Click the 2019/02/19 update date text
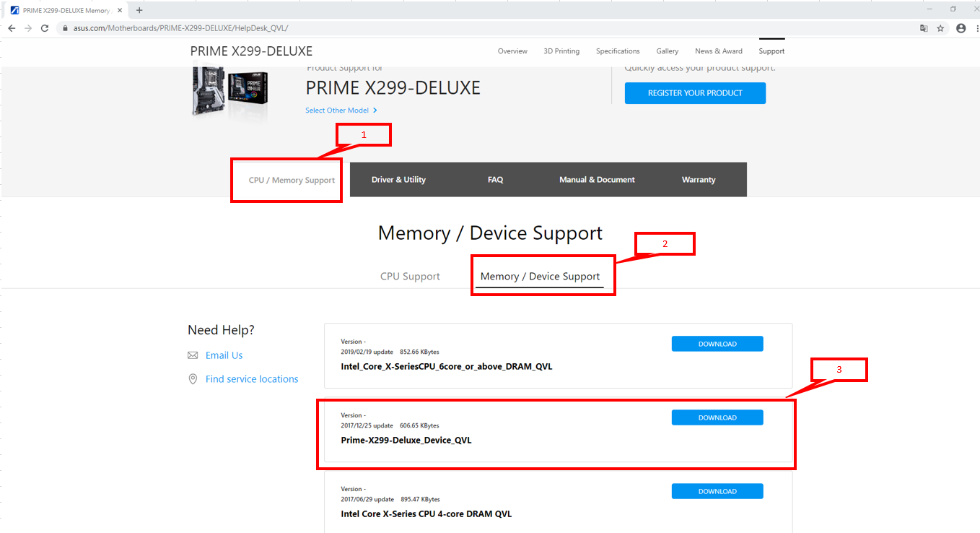 (x=367, y=352)
